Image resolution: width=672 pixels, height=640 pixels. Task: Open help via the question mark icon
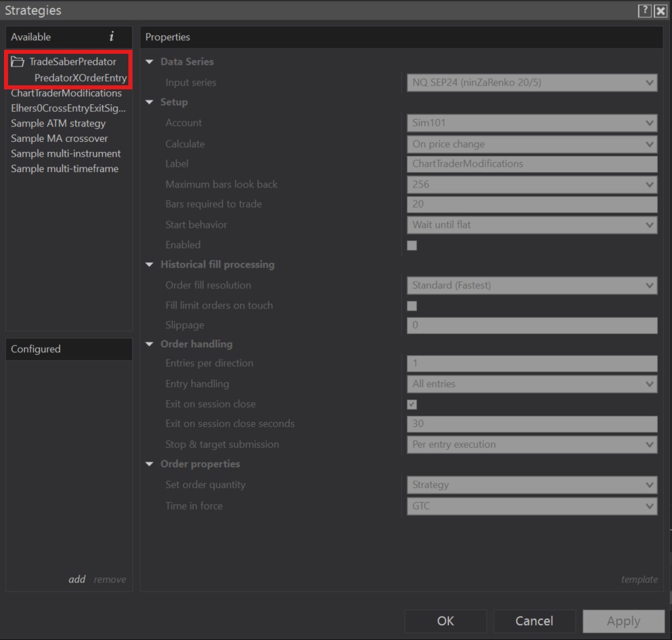coord(644,10)
